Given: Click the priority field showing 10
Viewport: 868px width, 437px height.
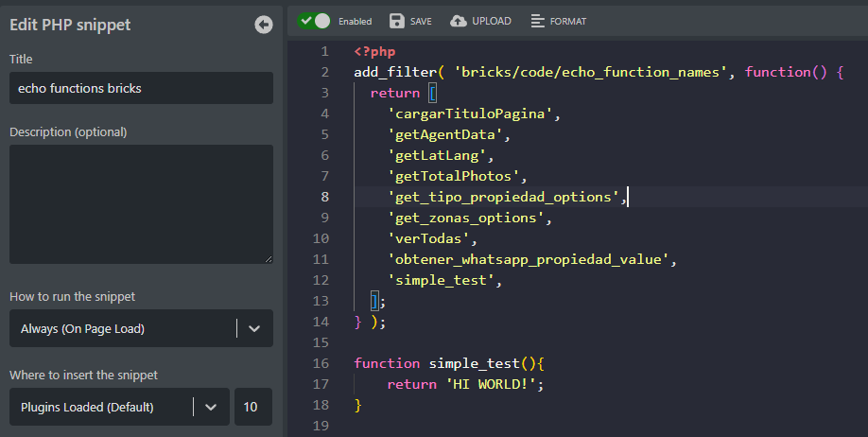Looking at the screenshot, I should (x=253, y=407).
